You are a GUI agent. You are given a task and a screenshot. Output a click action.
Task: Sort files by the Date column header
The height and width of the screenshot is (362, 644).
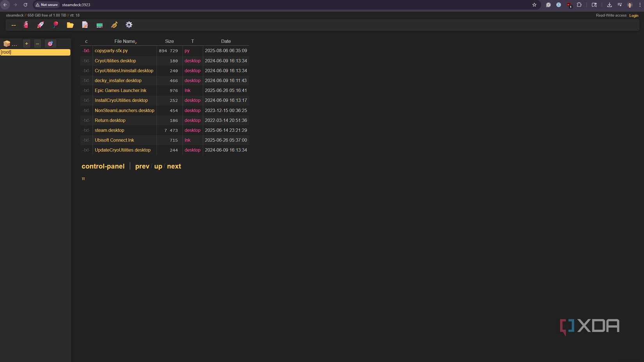[226, 41]
